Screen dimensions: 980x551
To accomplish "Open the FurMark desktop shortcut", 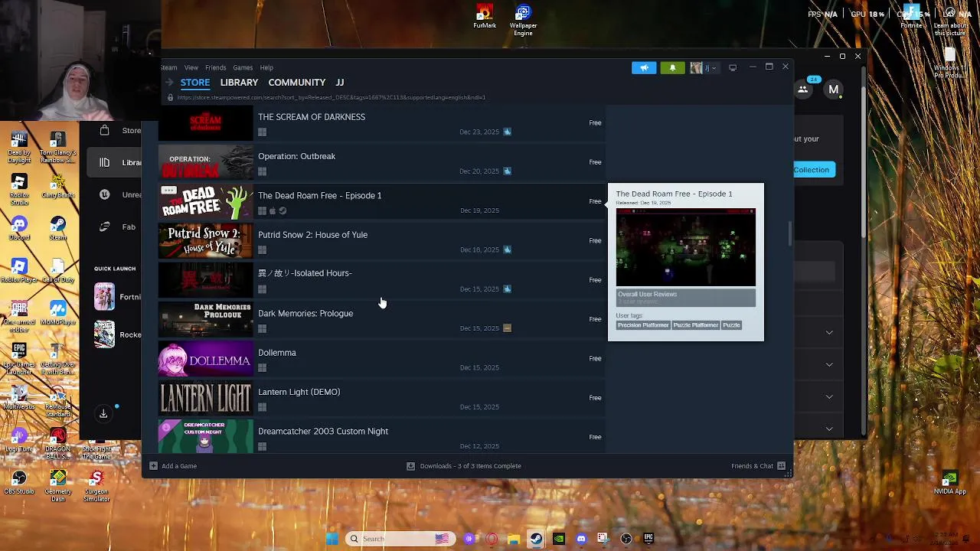I will [485, 17].
